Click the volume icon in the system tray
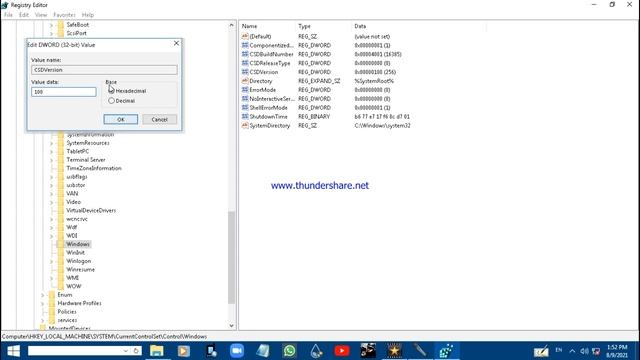This screenshot has height=360, width=640. pyautogui.click(x=584, y=351)
